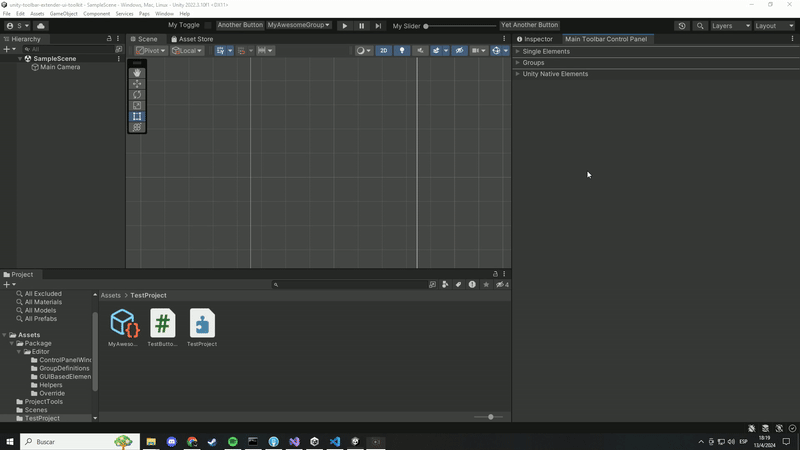Image resolution: width=800 pixels, height=450 pixels.
Task: Switch to the Inspector tab
Action: coord(534,39)
